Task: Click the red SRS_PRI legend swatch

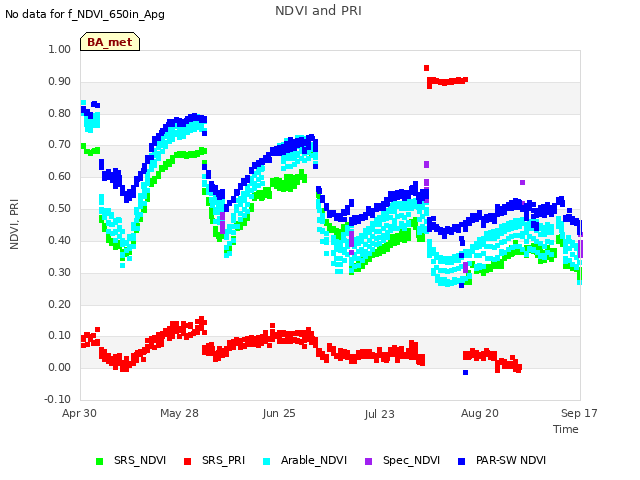Action: click(x=187, y=461)
